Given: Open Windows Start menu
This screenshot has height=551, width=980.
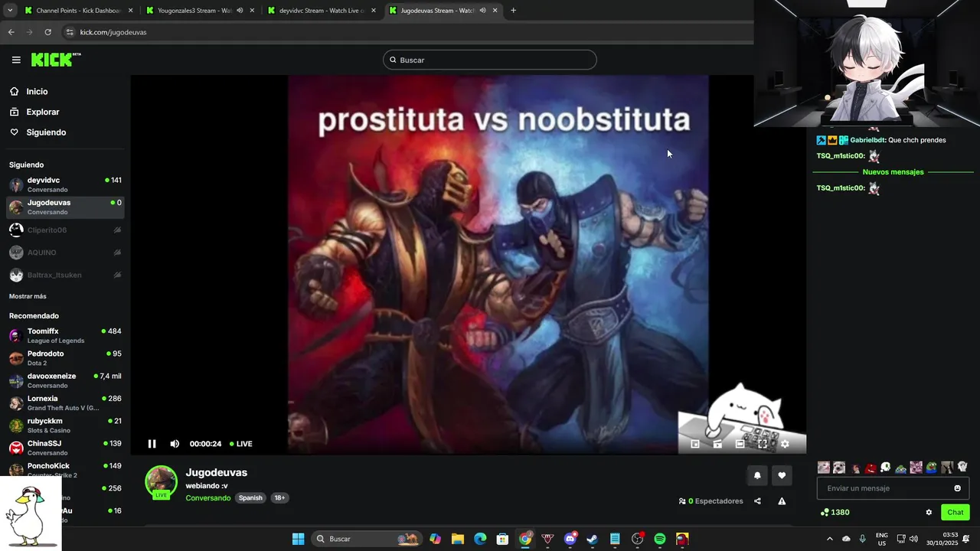Looking at the screenshot, I should [x=298, y=539].
